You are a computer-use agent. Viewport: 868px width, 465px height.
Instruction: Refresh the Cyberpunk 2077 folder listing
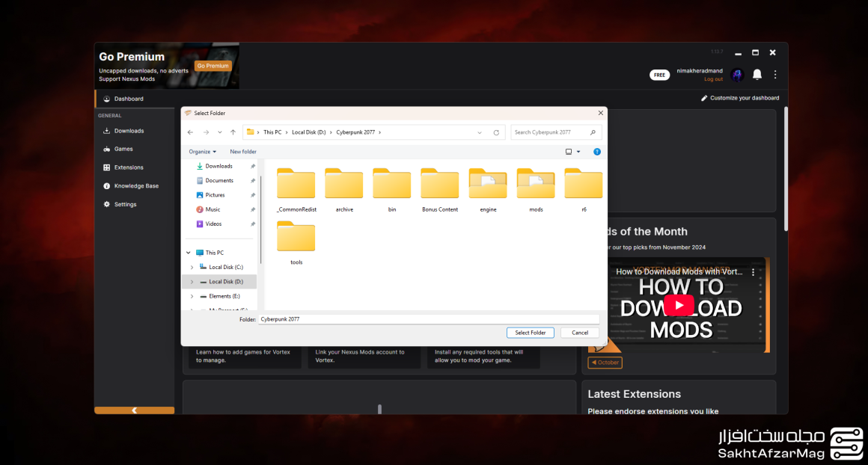[x=497, y=133]
